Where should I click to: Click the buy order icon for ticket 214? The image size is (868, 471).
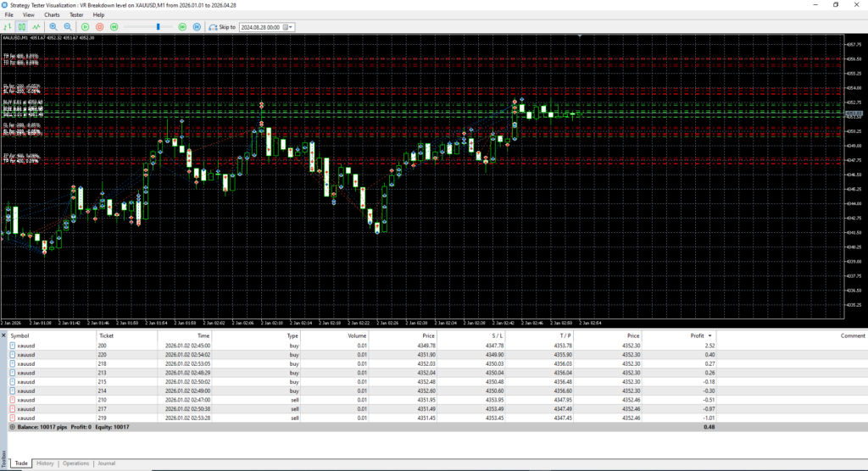(x=12, y=391)
